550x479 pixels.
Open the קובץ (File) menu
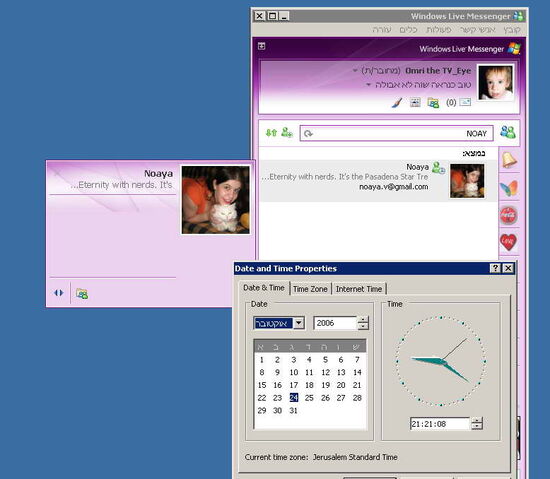click(x=512, y=30)
